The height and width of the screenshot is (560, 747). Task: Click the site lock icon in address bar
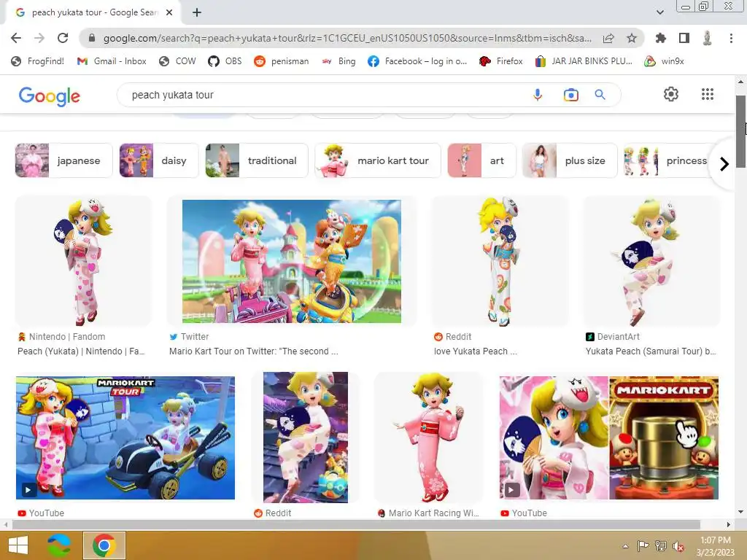click(92, 38)
